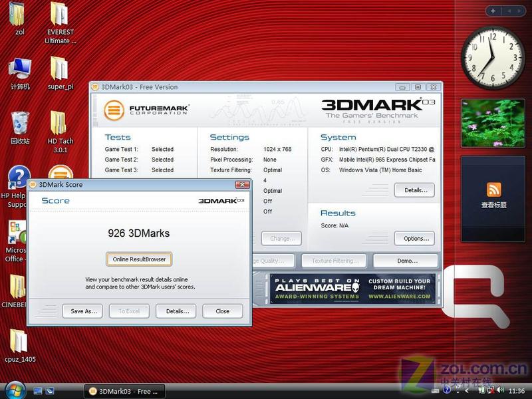Minimize the 3DMark03 main window
This screenshot has width=532, height=399.
tap(402, 87)
